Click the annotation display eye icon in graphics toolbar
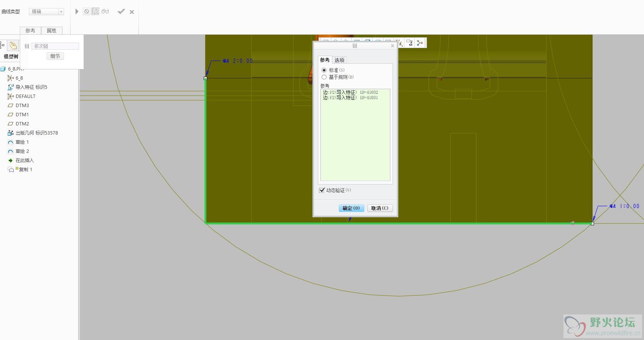644x340 pixels. coord(410,43)
